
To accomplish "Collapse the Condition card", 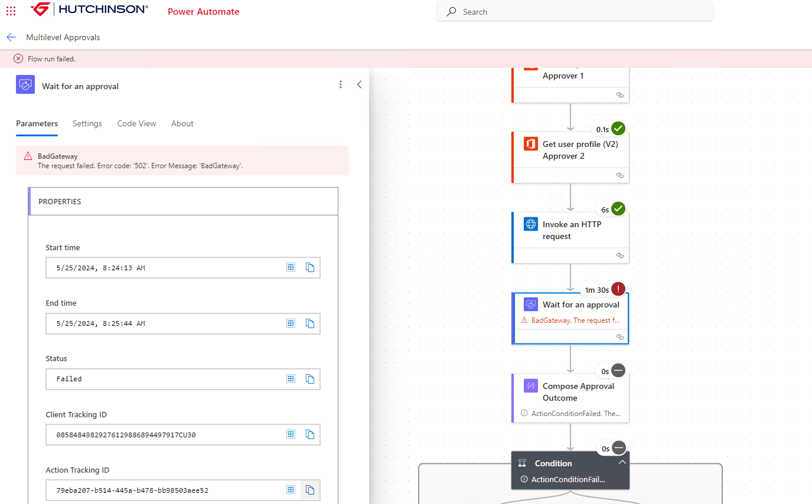I will 622,463.
